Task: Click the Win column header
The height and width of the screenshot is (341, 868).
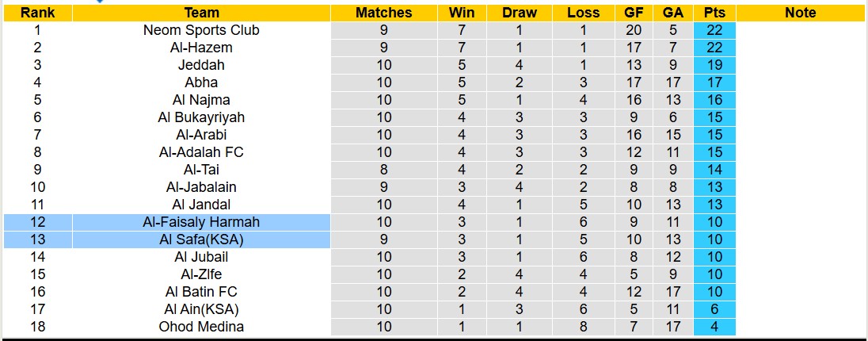Action: coord(462,13)
